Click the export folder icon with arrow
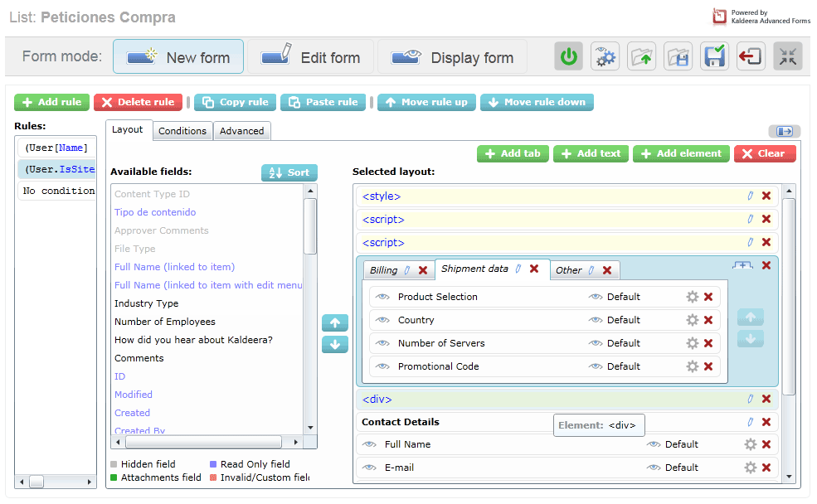 click(x=641, y=56)
